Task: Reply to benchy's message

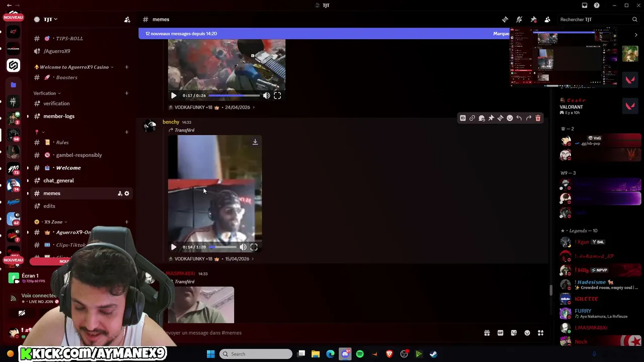Action: click(x=519, y=118)
